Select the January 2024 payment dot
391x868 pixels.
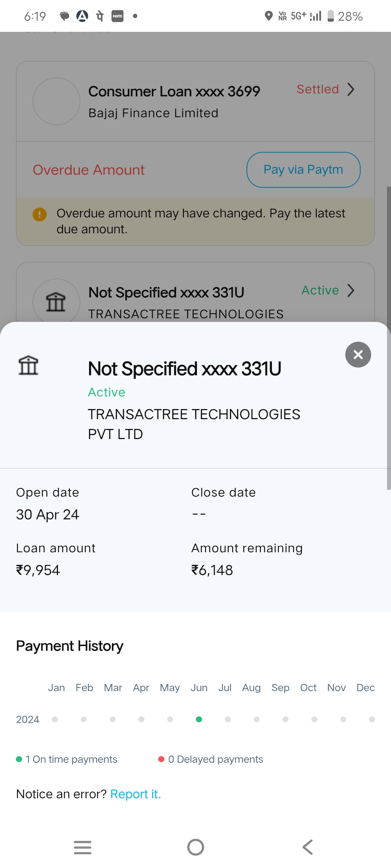tap(55, 719)
